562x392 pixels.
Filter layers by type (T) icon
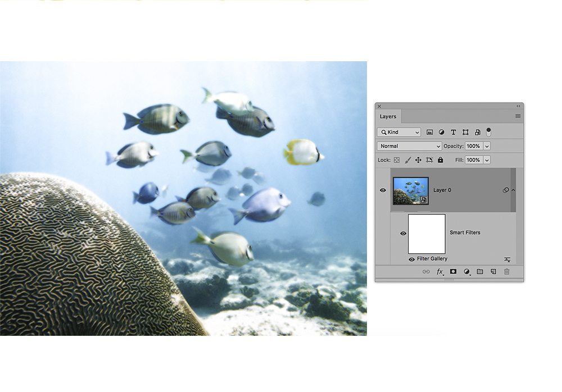point(454,132)
